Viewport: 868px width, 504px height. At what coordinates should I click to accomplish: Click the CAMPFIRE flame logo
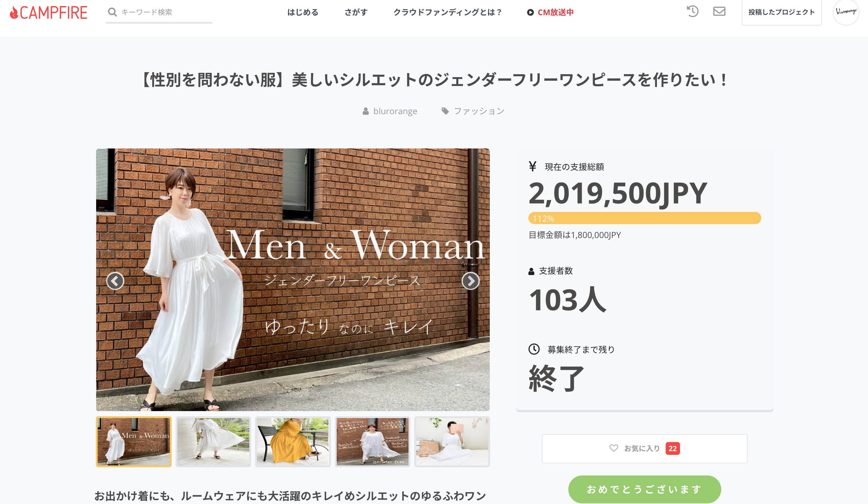click(14, 13)
